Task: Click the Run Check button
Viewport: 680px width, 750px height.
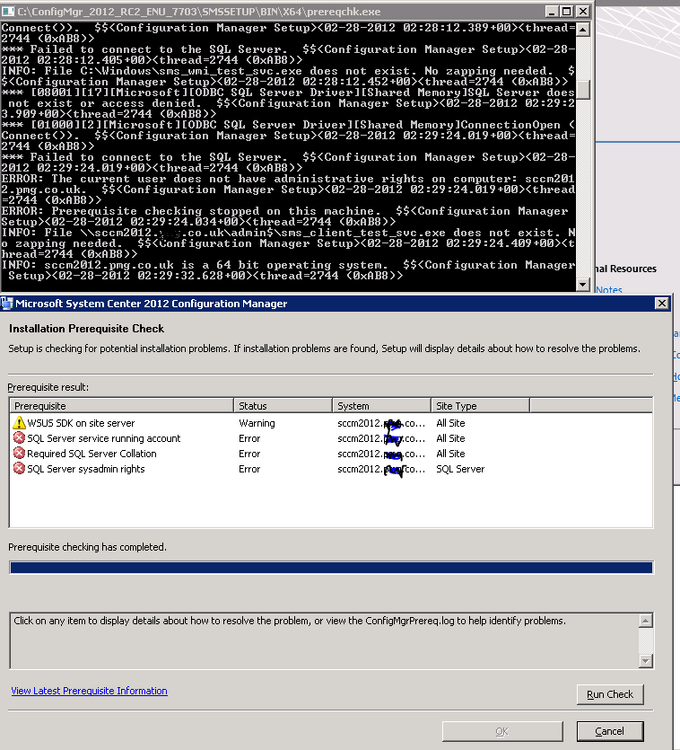Action: (x=610, y=694)
